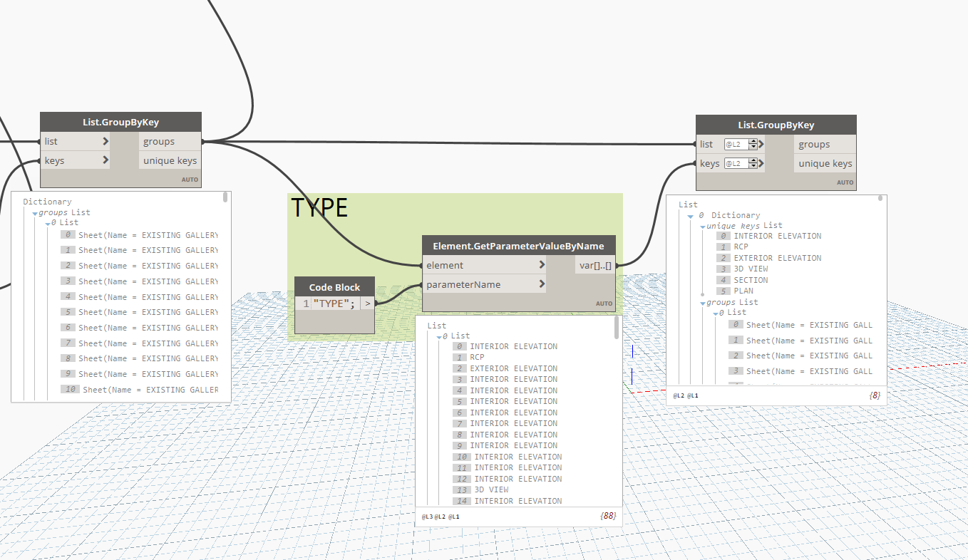968x560 pixels.
Task: Click the Code Block output port arrow
Action: pyautogui.click(x=368, y=304)
